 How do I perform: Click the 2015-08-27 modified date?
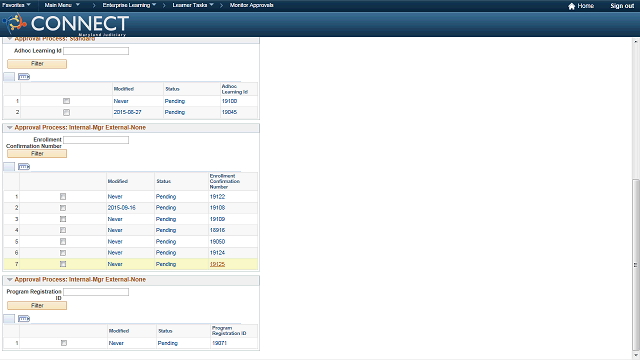(127, 112)
